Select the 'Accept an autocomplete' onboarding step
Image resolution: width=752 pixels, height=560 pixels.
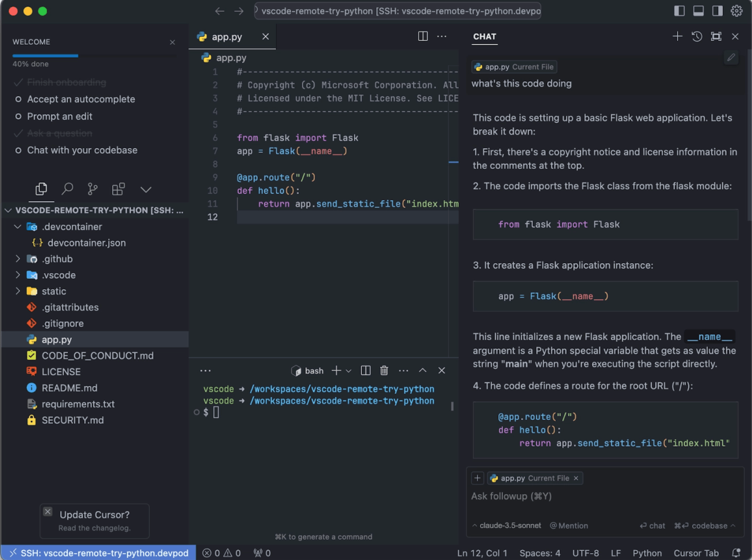point(81,99)
